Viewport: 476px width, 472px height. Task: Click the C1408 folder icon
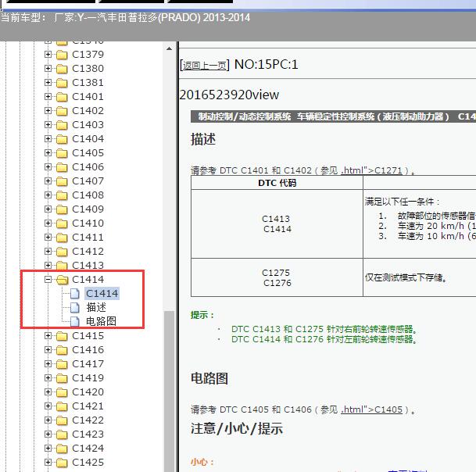(x=62, y=195)
